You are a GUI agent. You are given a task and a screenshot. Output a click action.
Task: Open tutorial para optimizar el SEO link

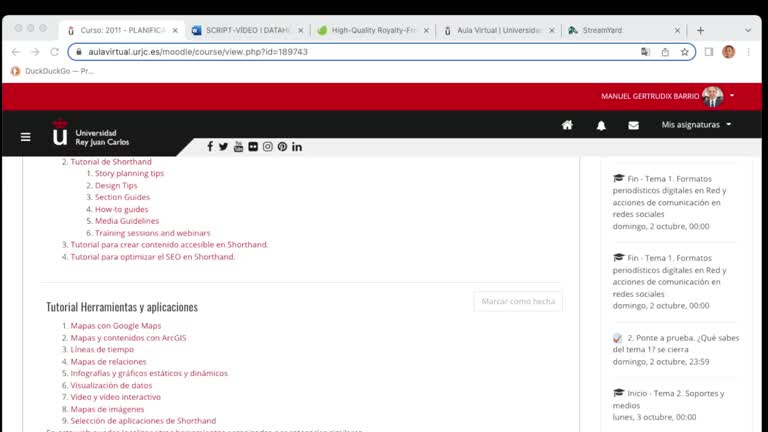pyautogui.click(x=153, y=257)
